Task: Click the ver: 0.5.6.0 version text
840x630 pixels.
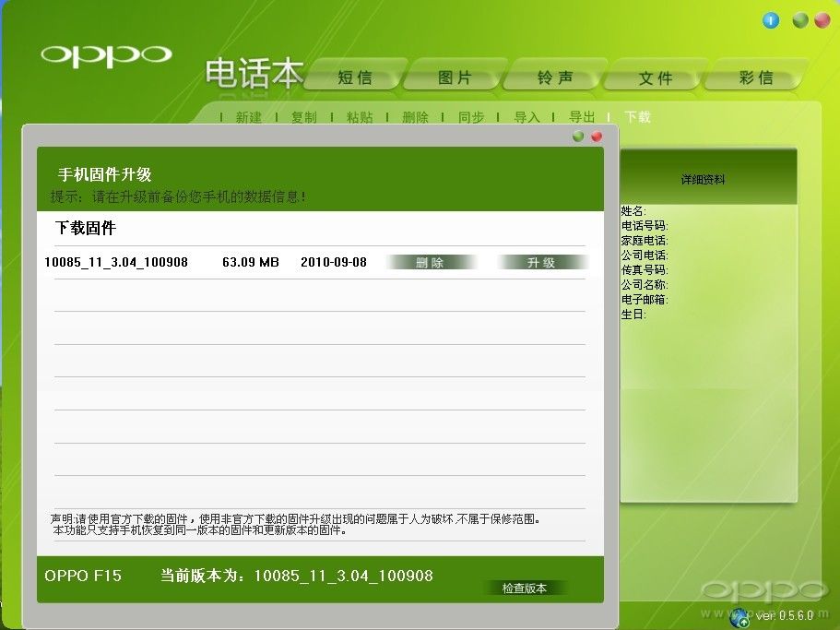Action: click(x=785, y=615)
